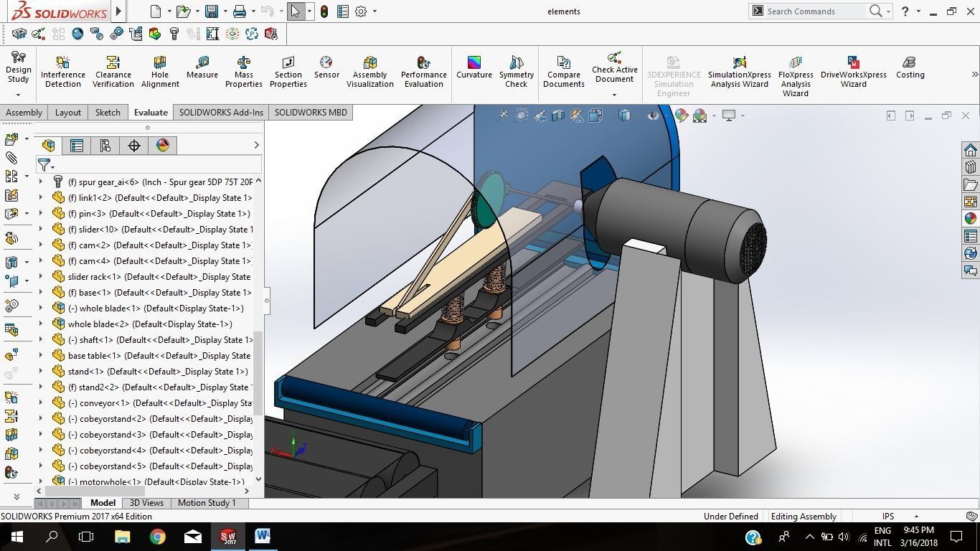Image resolution: width=980 pixels, height=551 pixels.
Task: Select the Measure tool
Action: click(x=202, y=67)
